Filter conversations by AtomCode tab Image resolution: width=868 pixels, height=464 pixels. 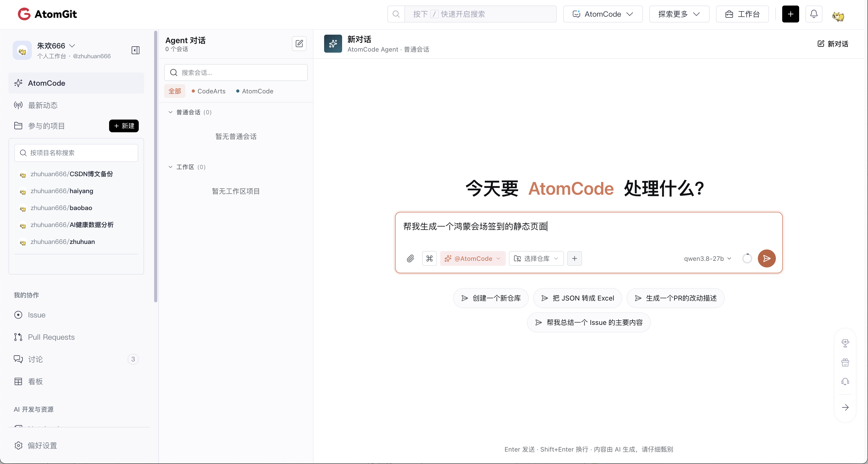click(x=255, y=91)
